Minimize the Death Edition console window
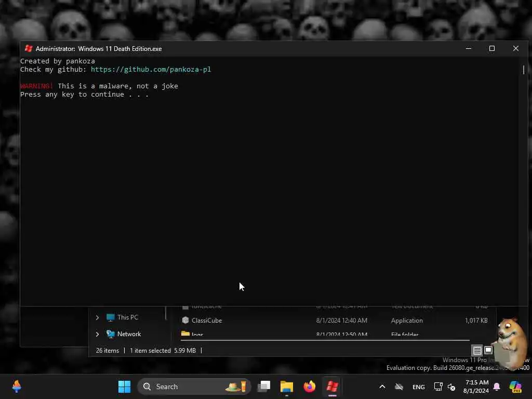The image size is (532, 399). coord(469,48)
